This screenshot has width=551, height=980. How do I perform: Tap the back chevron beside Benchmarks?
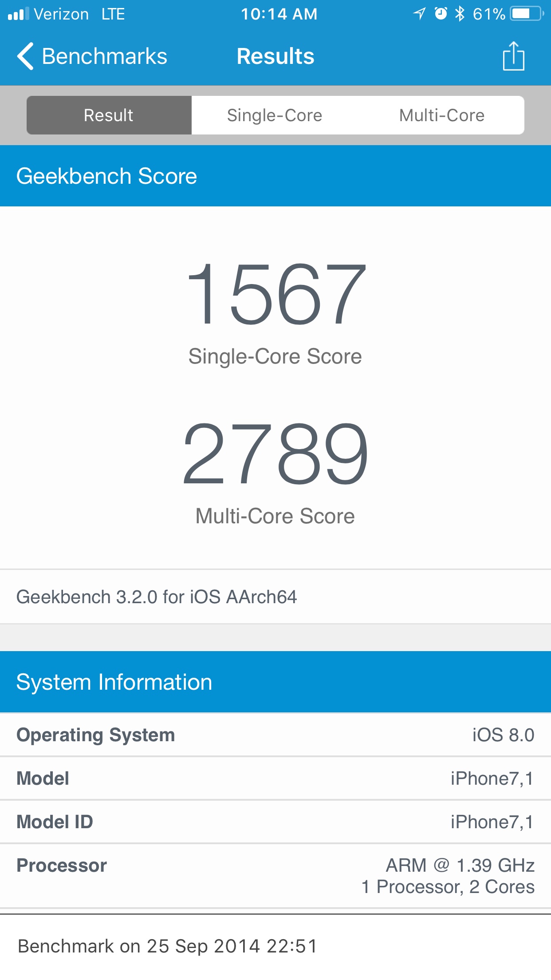point(25,56)
